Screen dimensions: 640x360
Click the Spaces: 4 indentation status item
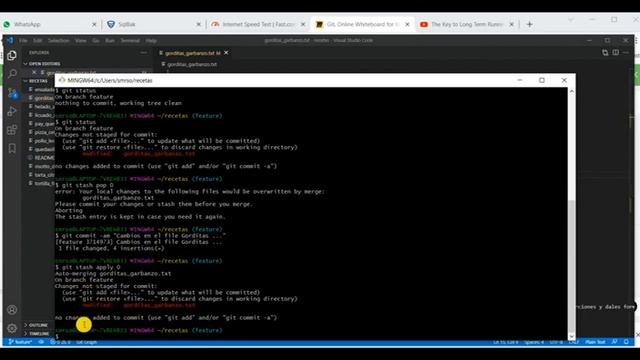pos(534,342)
